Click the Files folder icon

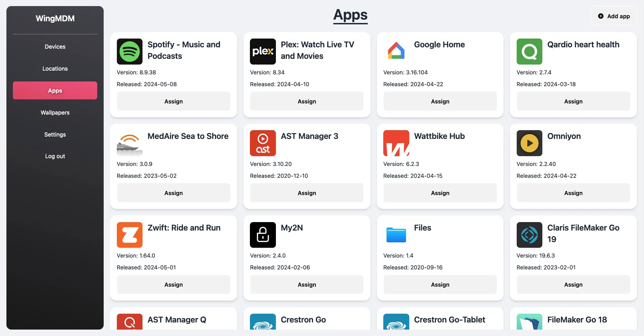pyautogui.click(x=396, y=235)
